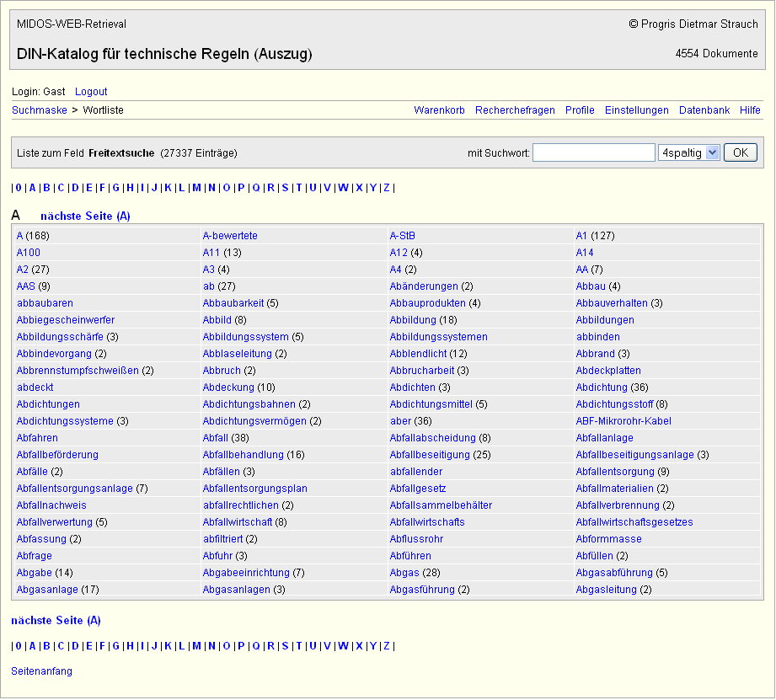This screenshot has height=700, width=776.
Task: Go to nächste Seite (A) at top
Action: (85, 216)
